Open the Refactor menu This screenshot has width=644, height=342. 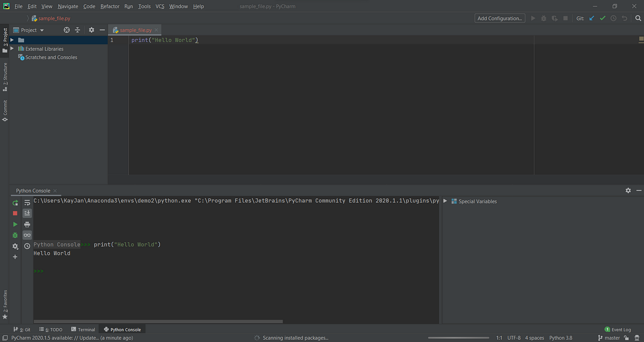(110, 6)
